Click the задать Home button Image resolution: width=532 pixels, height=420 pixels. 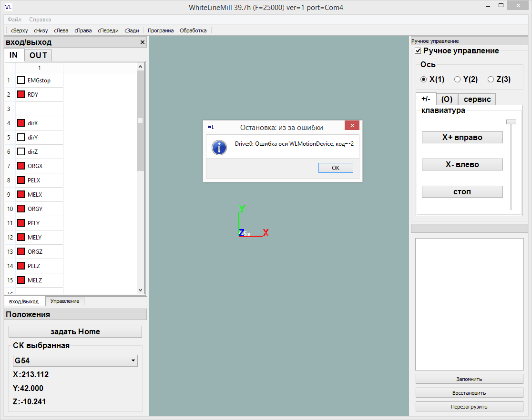tap(75, 331)
